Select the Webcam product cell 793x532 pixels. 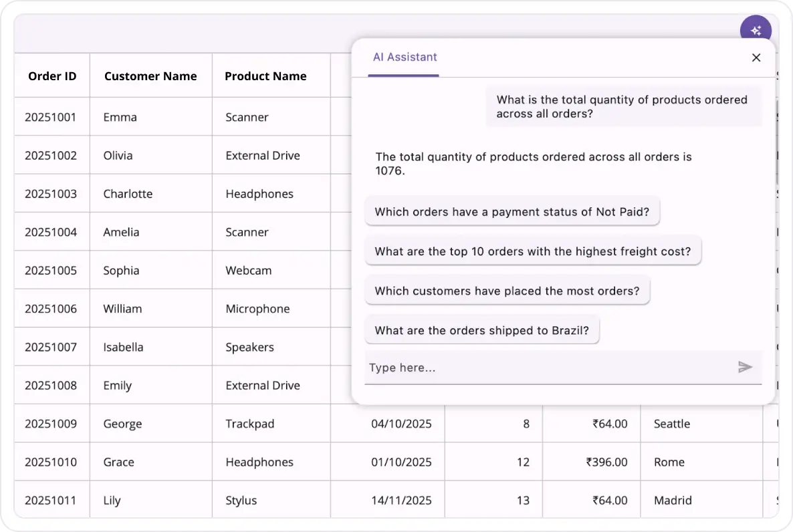(x=249, y=271)
